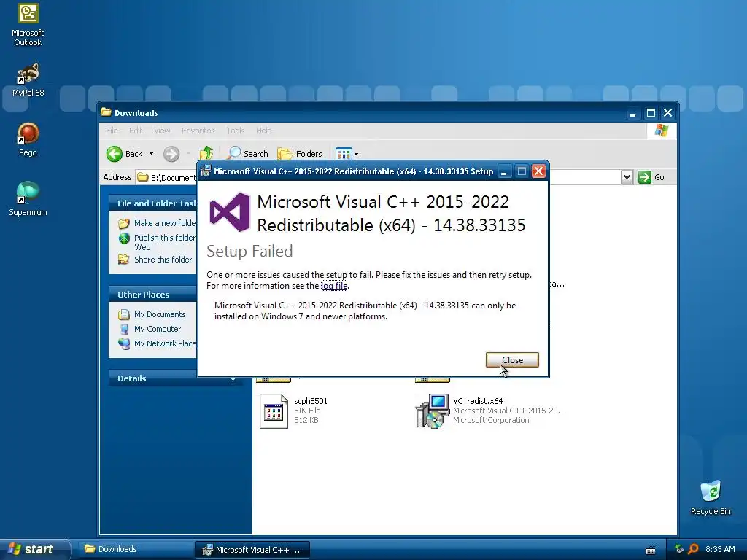Image resolution: width=747 pixels, height=560 pixels.
Task: Click Publish this folder to the Web
Action: pyautogui.click(x=157, y=242)
